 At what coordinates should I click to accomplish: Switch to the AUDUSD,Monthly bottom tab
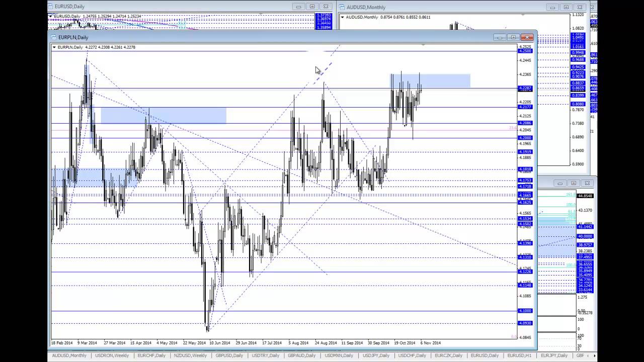click(x=69, y=356)
